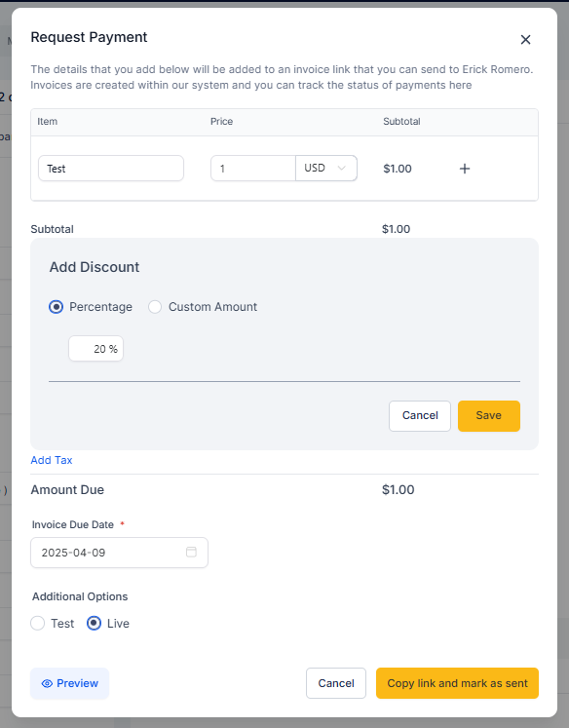569x728 pixels.
Task: Choose Live mode under Additional Options
Action: [x=94, y=623]
